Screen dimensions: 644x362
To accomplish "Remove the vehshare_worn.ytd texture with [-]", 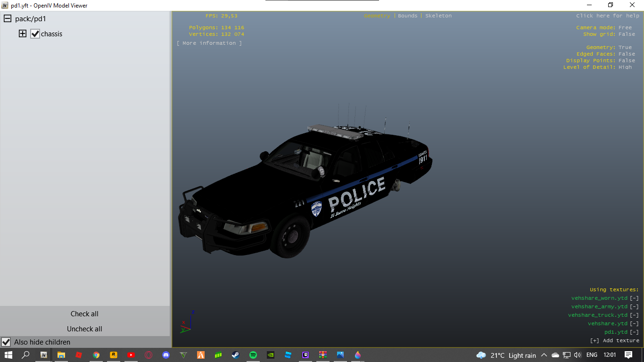I will coord(634,298).
